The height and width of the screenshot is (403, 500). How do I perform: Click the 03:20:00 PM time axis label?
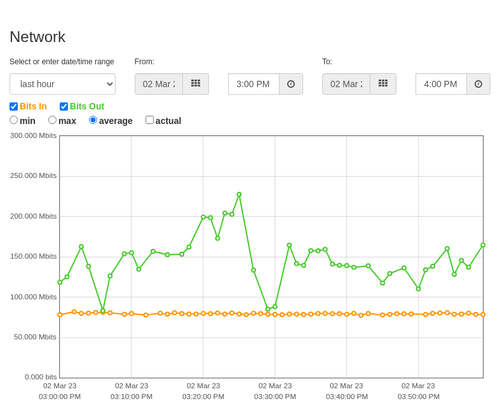[203, 397]
